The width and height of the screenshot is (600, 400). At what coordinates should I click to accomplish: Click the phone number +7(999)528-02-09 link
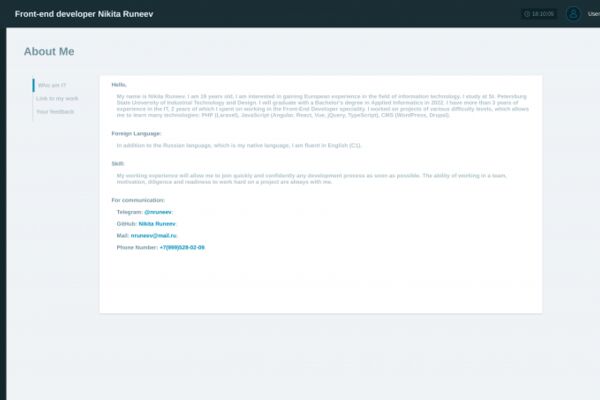(x=182, y=248)
